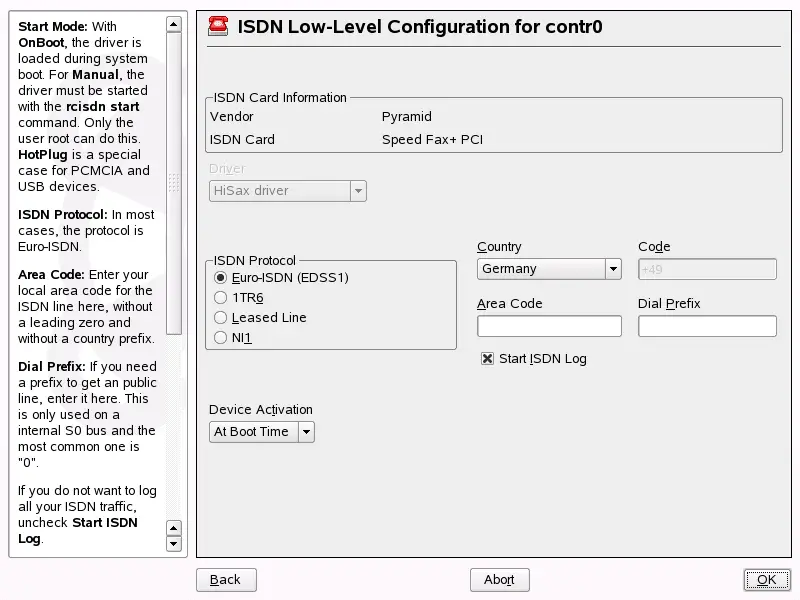Choose the Leased Line protocol

(x=221, y=317)
